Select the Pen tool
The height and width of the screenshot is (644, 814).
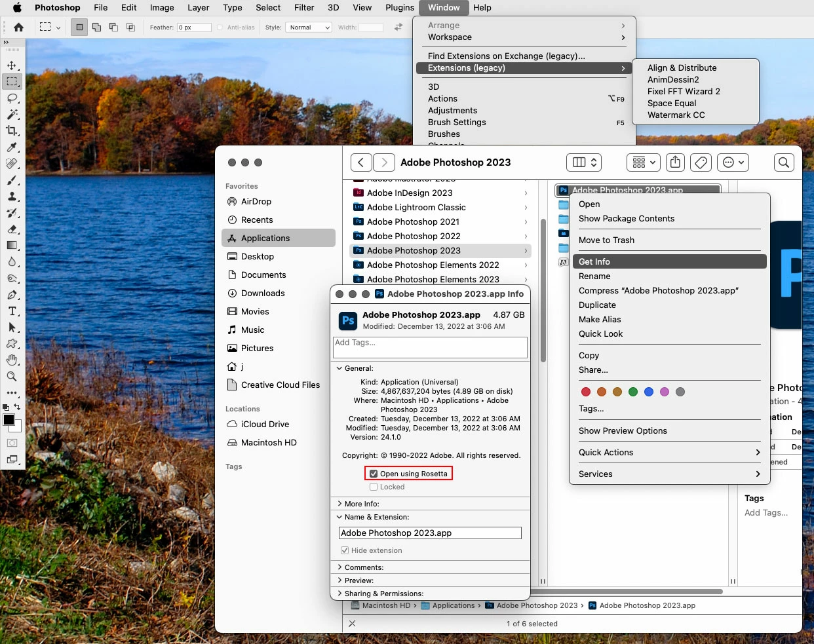[12, 295]
